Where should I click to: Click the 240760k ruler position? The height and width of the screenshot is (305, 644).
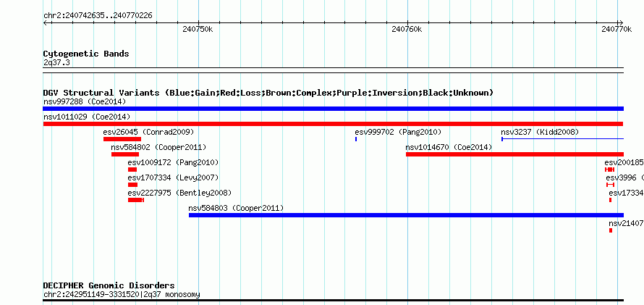click(407, 29)
